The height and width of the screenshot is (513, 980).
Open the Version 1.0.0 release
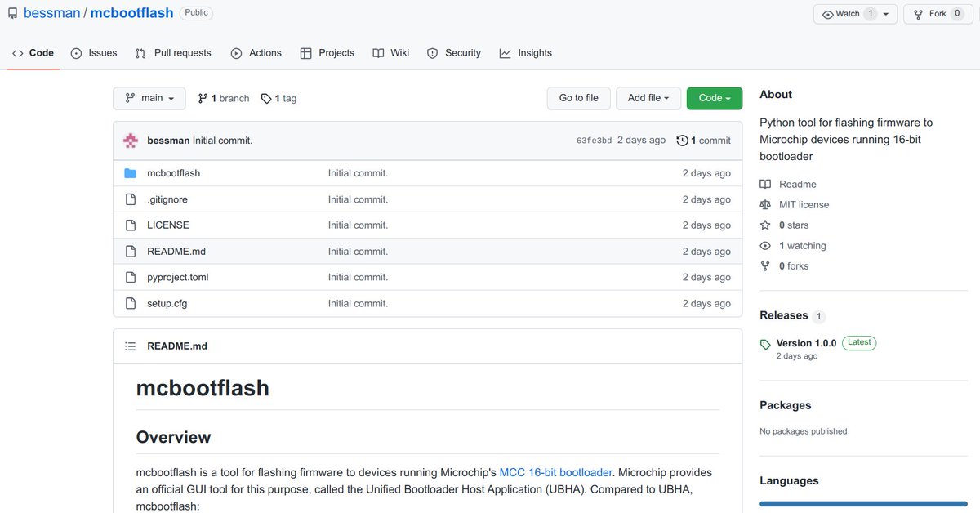[806, 343]
